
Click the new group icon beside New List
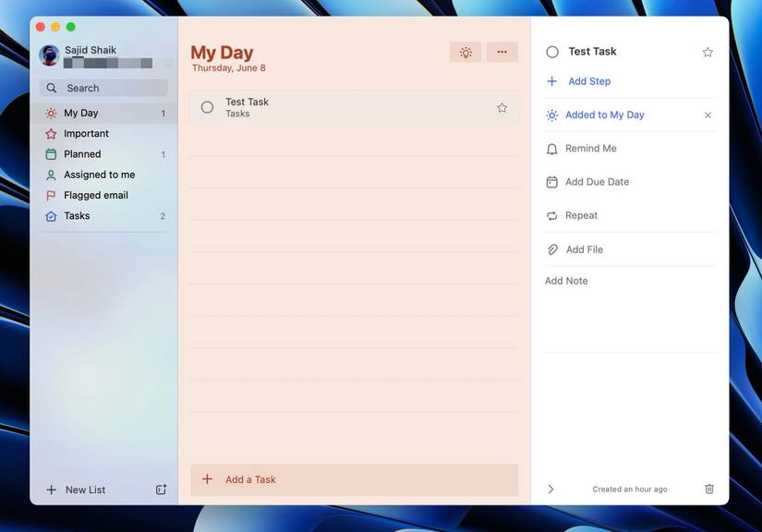tap(161, 490)
